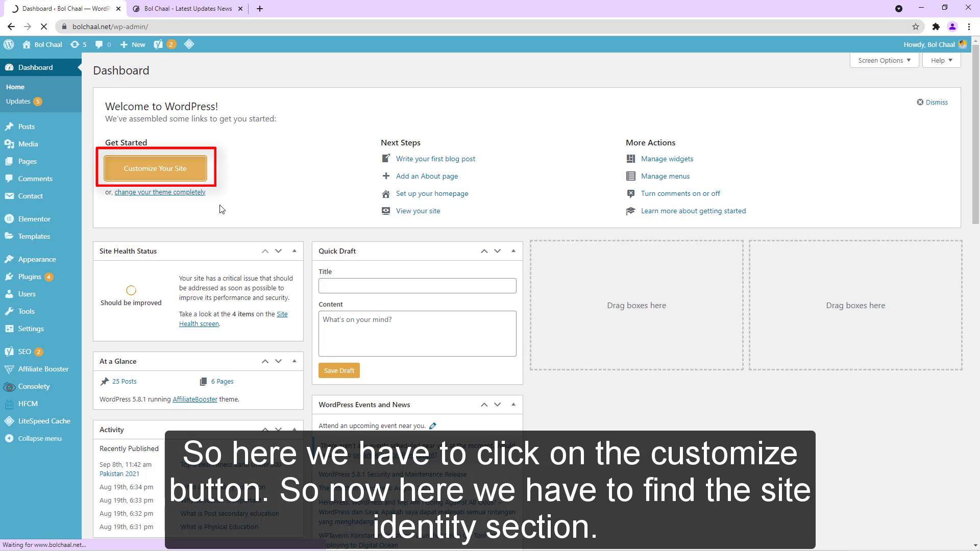Open Posts in the sidebar
980x551 pixels.
click(26, 127)
